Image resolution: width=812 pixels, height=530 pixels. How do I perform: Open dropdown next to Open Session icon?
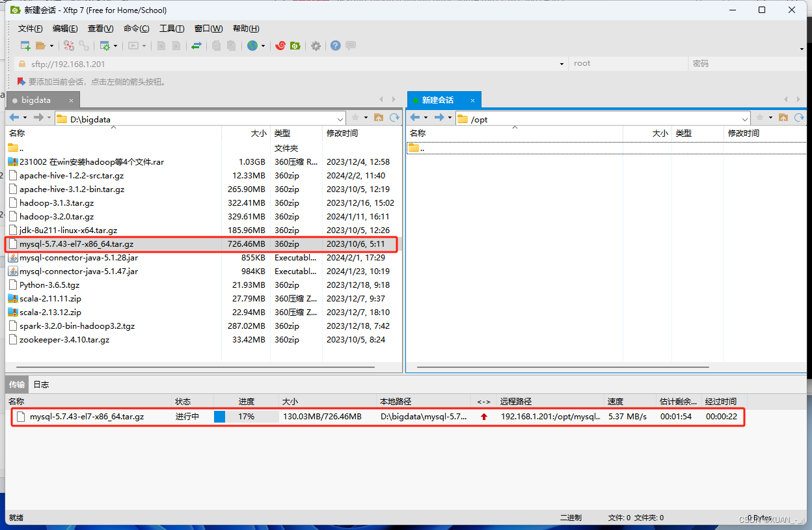click(x=50, y=46)
